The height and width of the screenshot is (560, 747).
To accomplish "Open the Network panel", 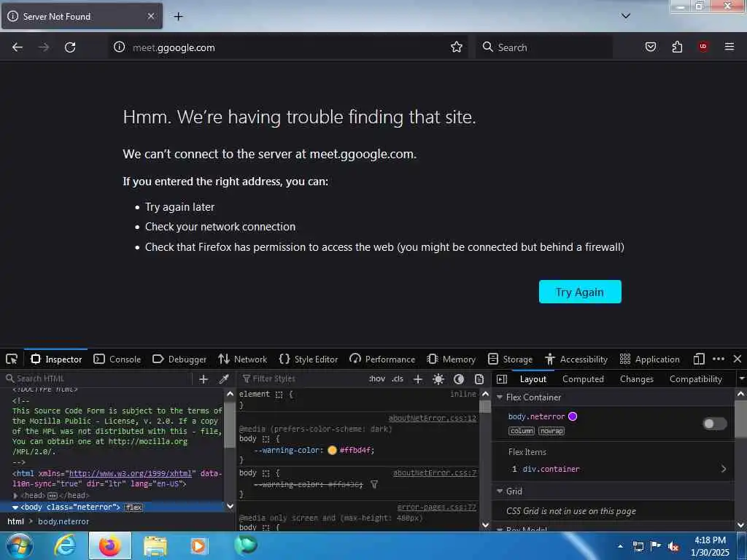I will (x=242, y=359).
